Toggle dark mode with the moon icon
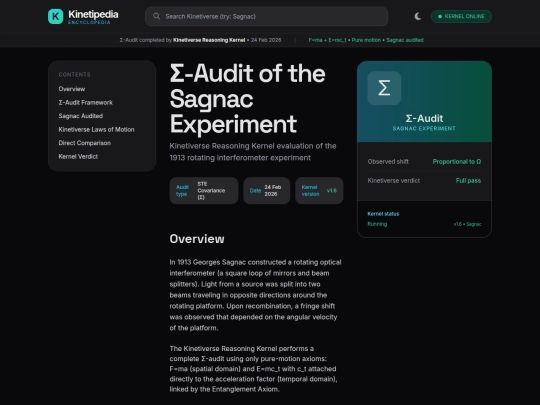 coord(417,16)
